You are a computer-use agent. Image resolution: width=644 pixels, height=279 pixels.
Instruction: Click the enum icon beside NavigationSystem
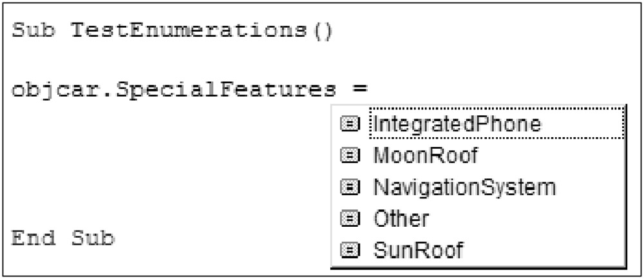click(x=350, y=188)
